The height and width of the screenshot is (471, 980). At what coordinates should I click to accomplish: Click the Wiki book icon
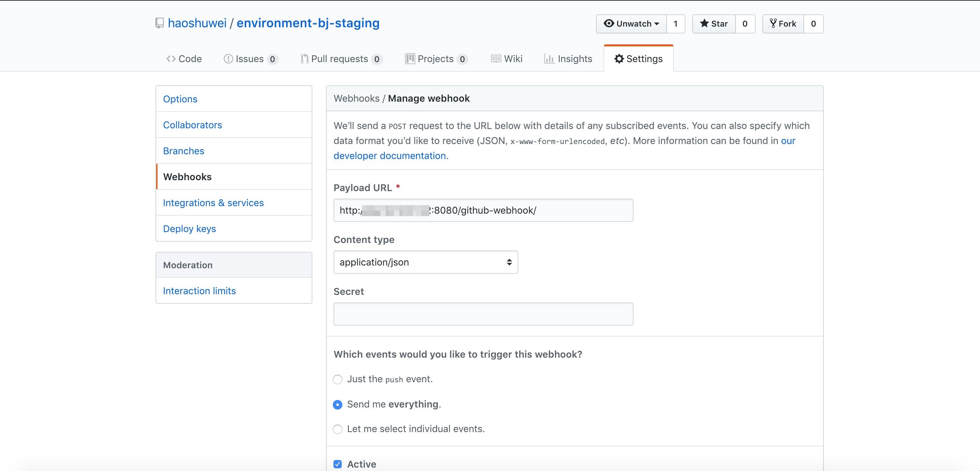coord(496,59)
